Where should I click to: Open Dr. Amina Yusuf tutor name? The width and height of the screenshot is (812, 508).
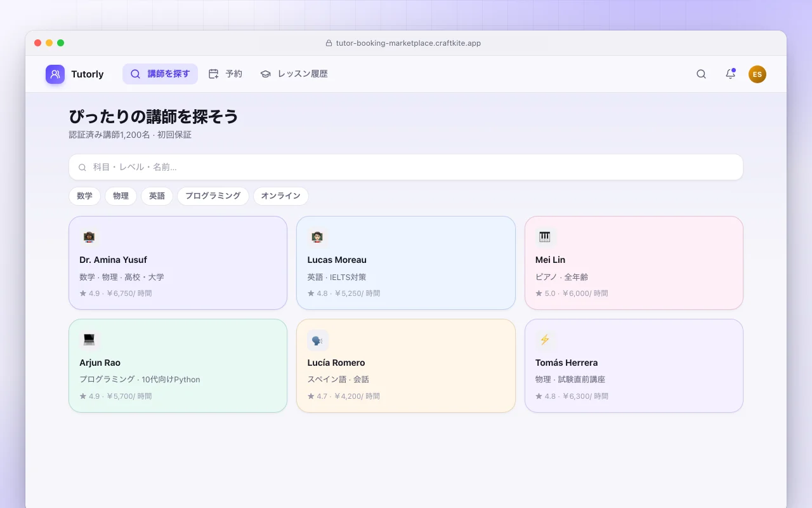click(x=113, y=260)
